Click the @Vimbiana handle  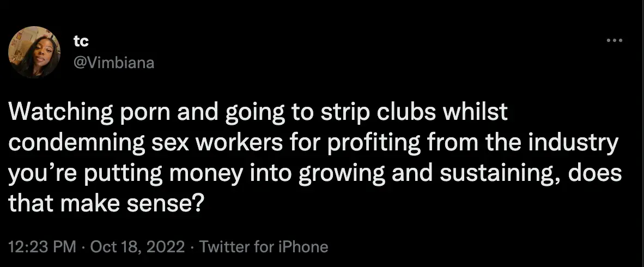[x=113, y=63]
